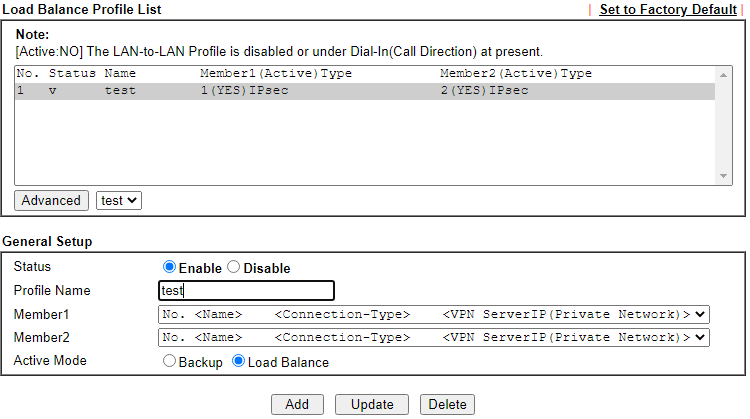Set Active Mode to Load Balance
This screenshot has width=750, height=419.
point(239,361)
